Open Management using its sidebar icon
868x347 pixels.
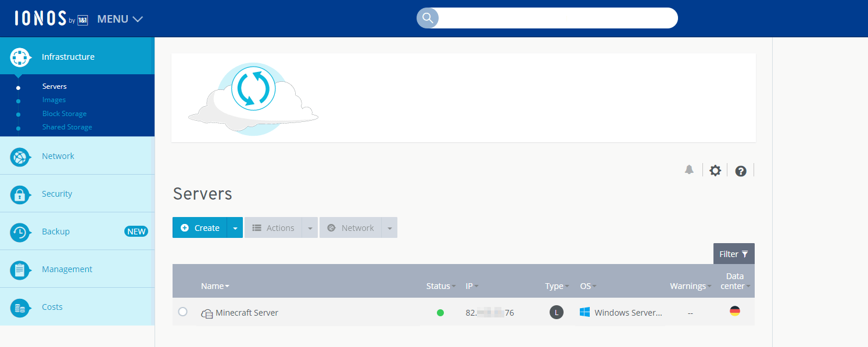pyautogui.click(x=20, y=269)
